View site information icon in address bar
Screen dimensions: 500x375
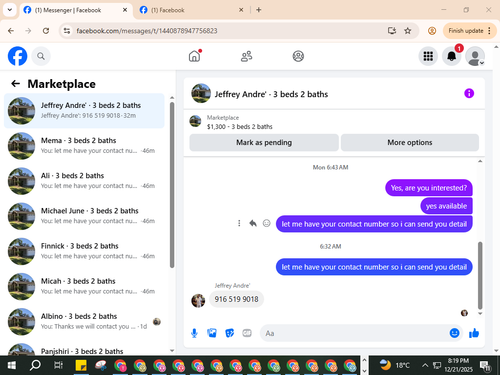coord(67,31)
